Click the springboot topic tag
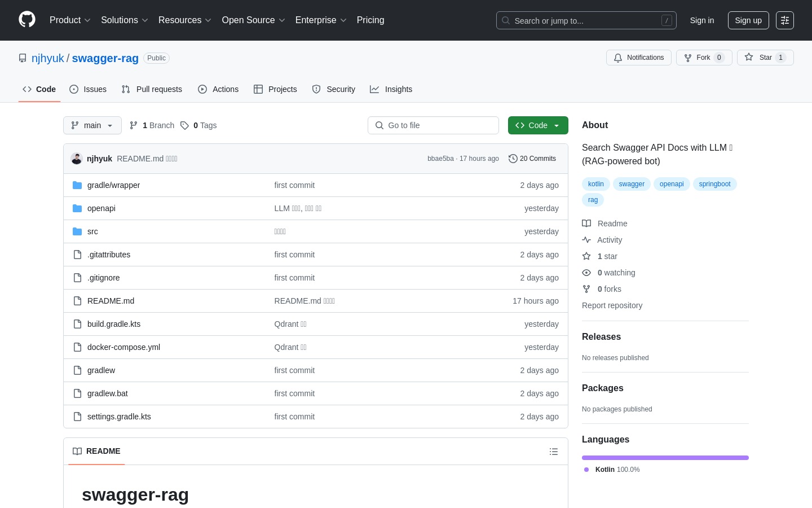The width and height of the screenshot is (812, 508). tap(714, 184)
